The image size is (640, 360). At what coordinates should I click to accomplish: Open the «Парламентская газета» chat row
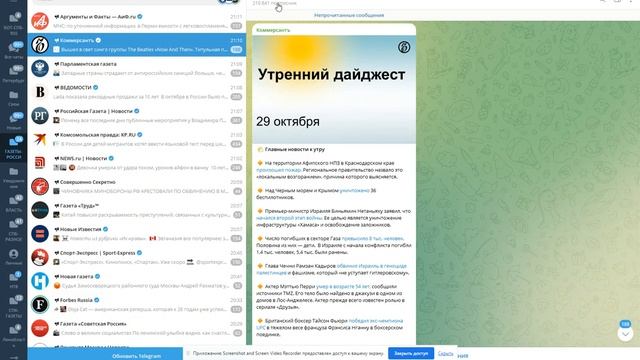point(137,69)
